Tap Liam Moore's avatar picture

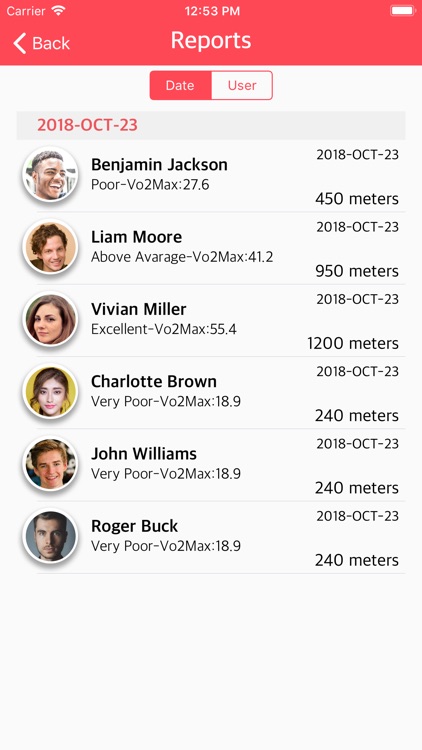(50, 246)
